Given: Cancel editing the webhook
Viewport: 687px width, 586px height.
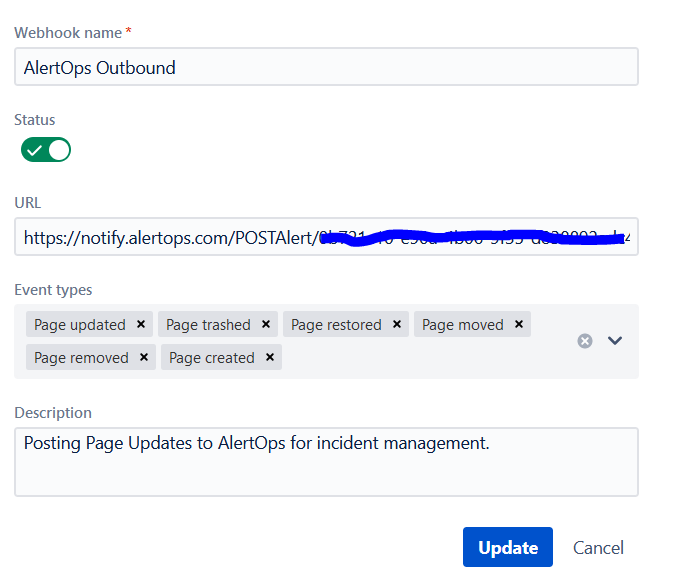Looking at the screenshot, I should (598, 548).
